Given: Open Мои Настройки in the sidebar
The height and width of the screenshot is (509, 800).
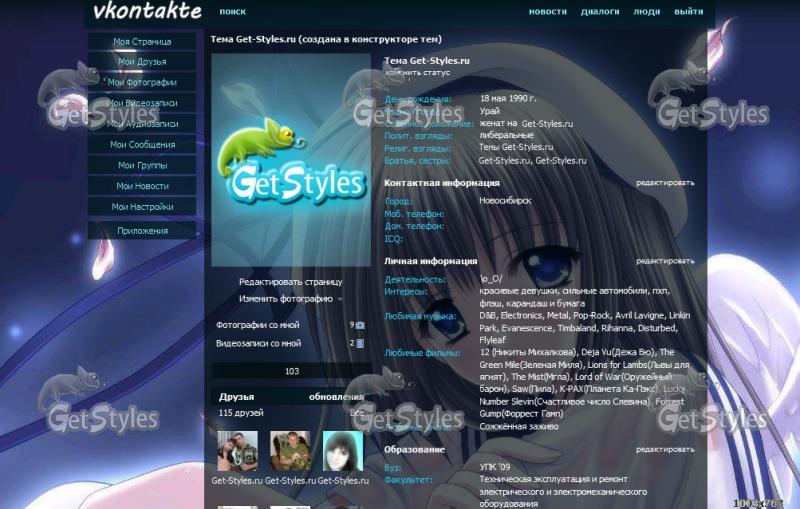Looking at the screenshot, I should 142,207.
